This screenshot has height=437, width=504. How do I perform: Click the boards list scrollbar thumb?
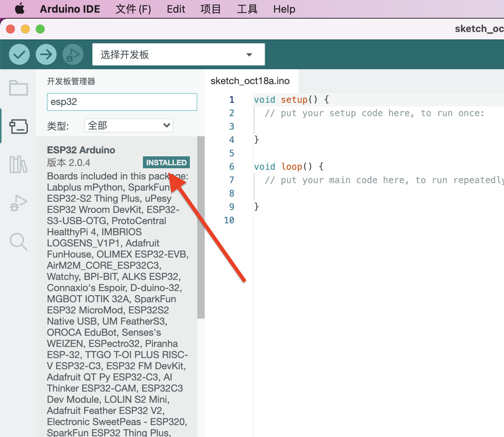201,227
